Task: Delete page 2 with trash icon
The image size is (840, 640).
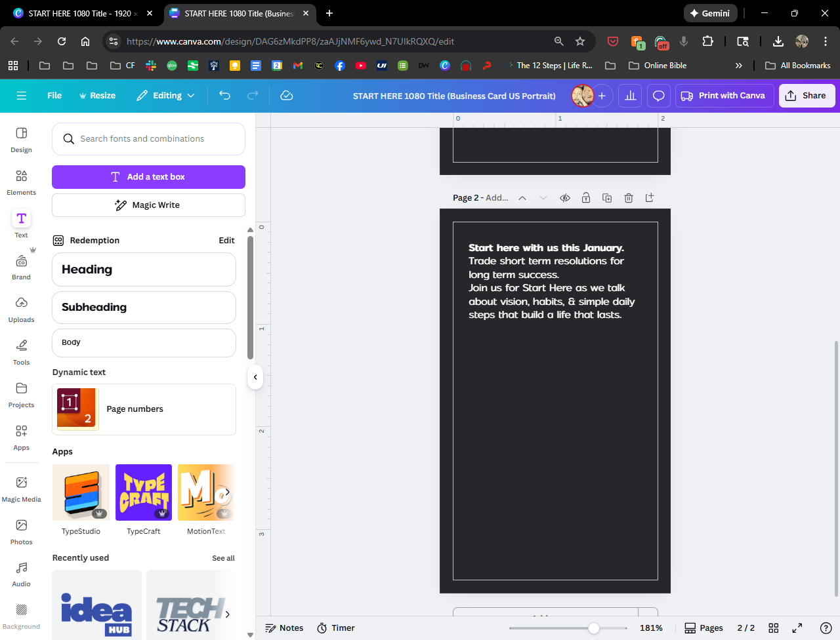Action: click(628, 198)
